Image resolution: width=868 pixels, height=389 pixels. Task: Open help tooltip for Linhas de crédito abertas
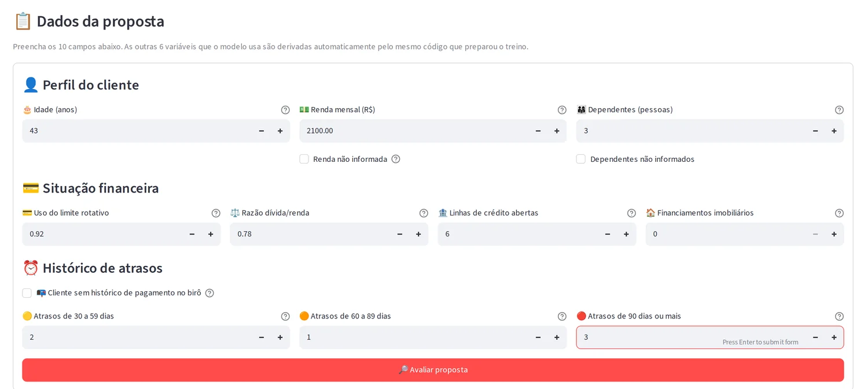pos(631,213)
